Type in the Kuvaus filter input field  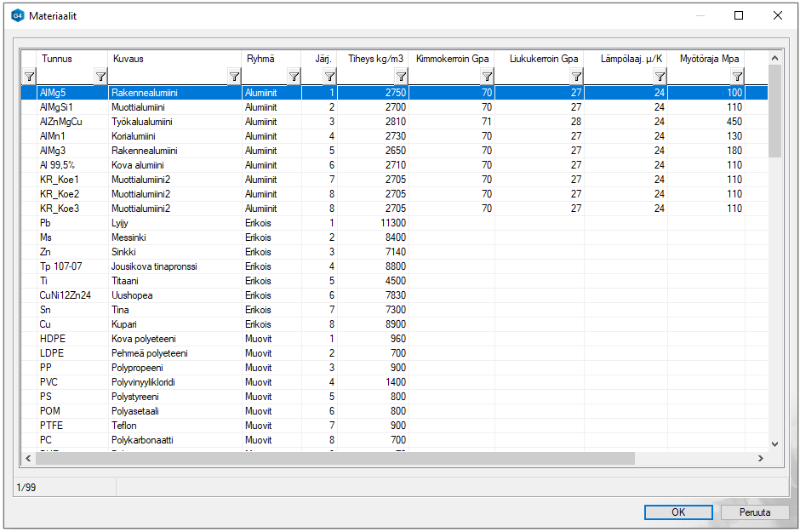point(168,77)
